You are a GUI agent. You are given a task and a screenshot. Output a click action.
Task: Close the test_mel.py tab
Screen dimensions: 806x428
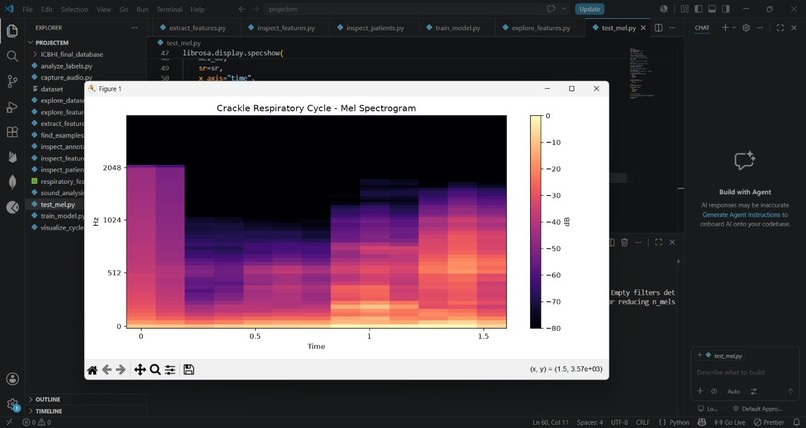pyautogui.click(x=643, y=28)
